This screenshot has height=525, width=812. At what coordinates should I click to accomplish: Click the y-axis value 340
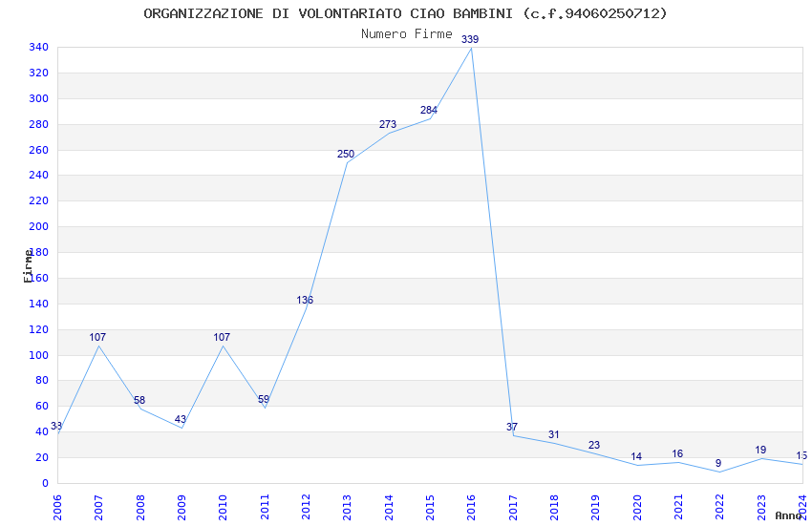click(39, 48)
